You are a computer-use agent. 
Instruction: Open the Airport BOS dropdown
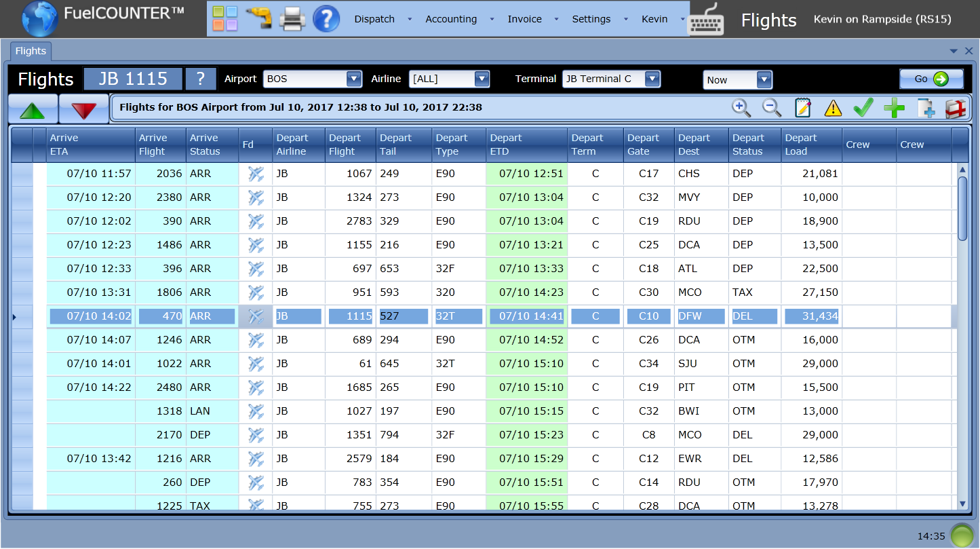(x=353, y=79)
